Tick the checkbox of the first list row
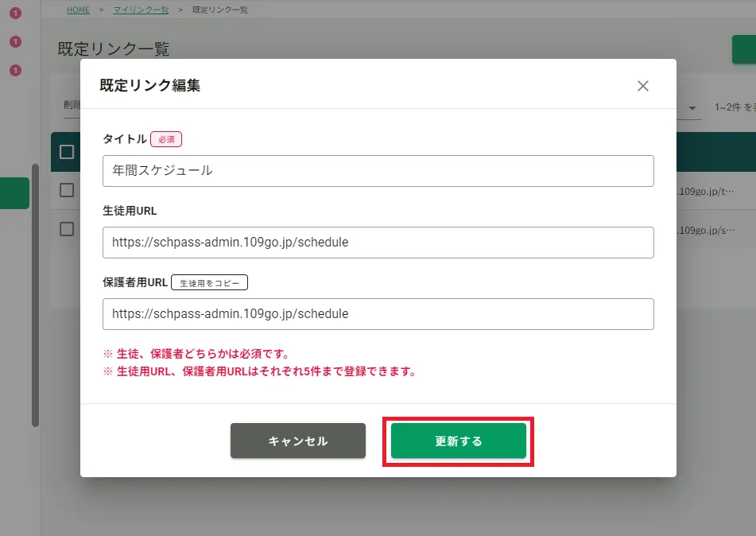Viewport: 756px width, 536px height. click(x=67, y=190)
